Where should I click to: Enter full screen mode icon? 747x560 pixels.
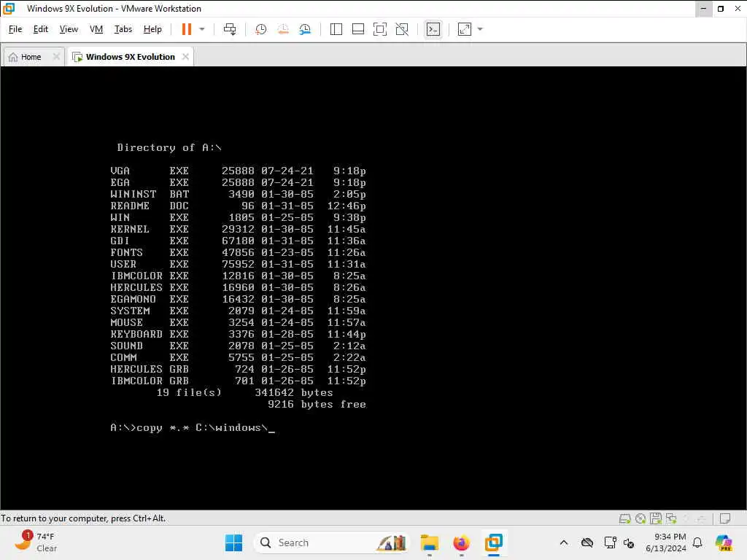tap(379, 29)
